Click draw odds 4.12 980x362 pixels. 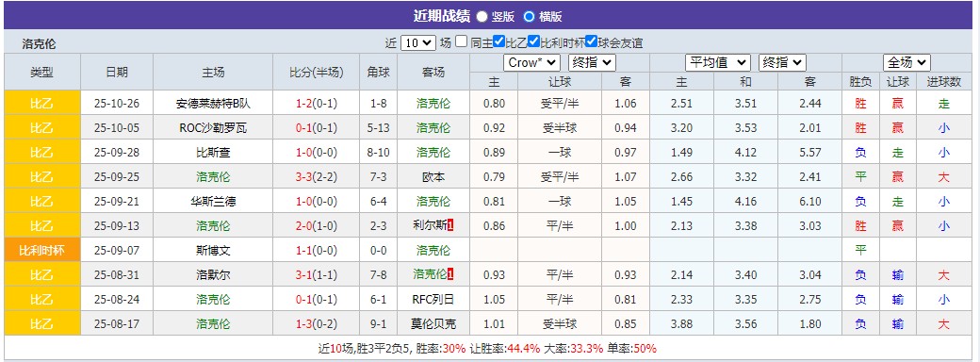[x=745, y=153]
